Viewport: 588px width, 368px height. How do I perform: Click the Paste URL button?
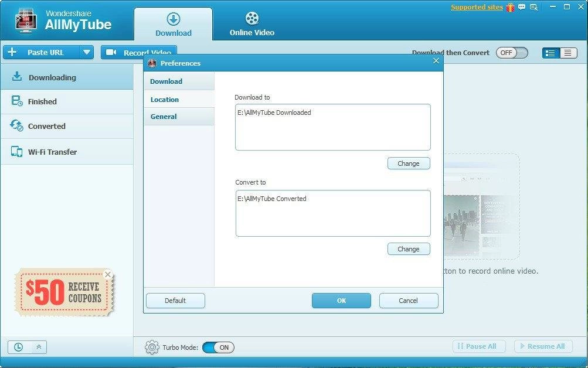click(41, 53)
